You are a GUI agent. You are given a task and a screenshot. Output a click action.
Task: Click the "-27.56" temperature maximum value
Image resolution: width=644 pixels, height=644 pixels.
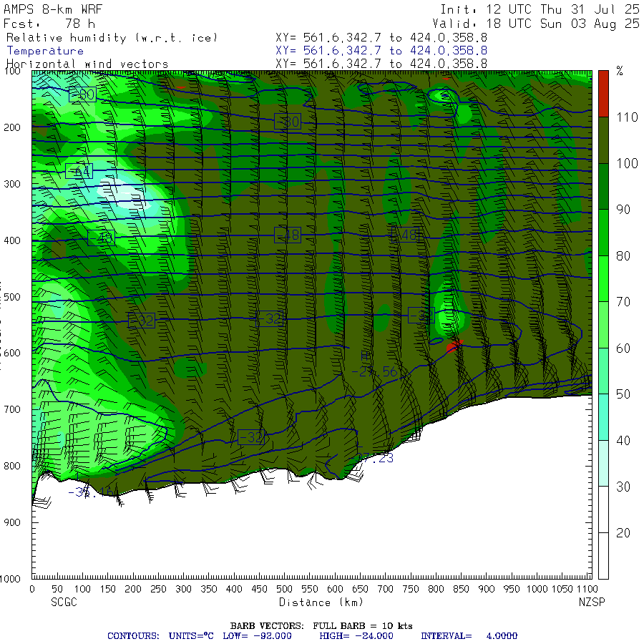(374, 372)
